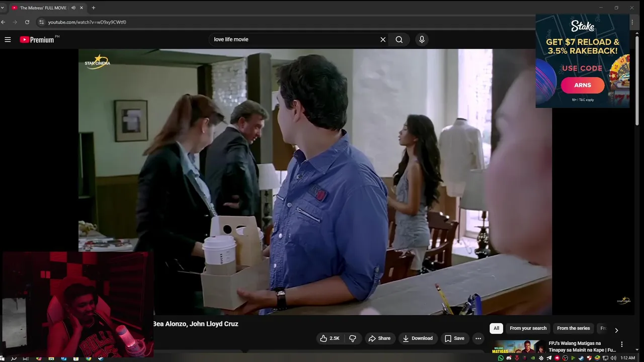Open Discord tray icon

(509, 358)
